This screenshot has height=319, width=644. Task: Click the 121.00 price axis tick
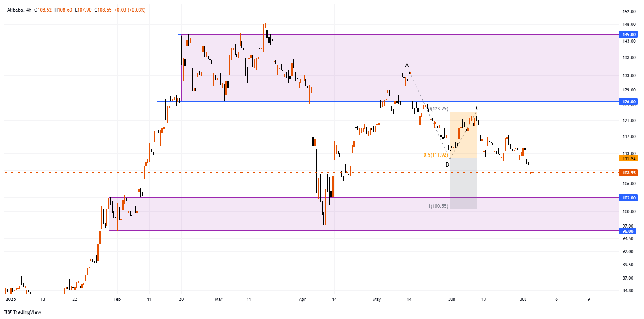(629, 120)
